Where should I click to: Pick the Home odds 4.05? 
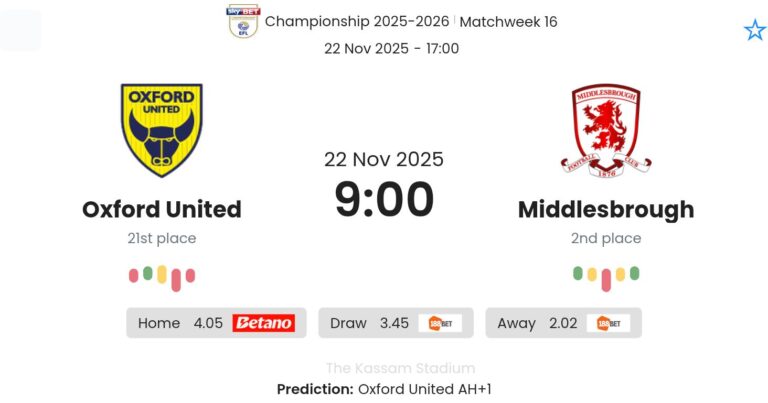click(x=208, y=323)
